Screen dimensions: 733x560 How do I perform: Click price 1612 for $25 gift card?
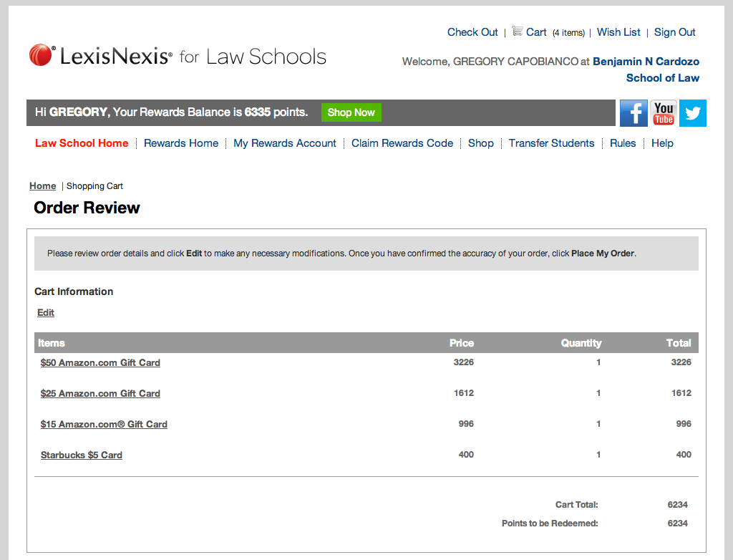pyautogui.click(x=463, y=393)
